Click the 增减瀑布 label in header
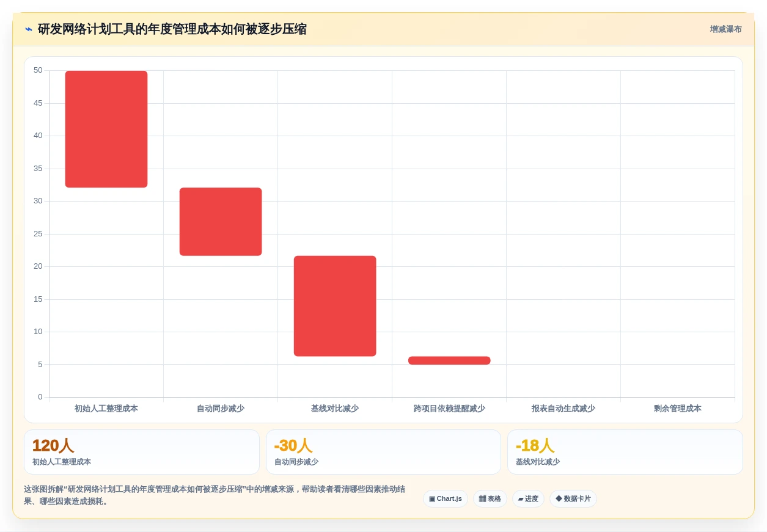Image resolution: width=767 pixels, height=532 pixels. pyautogui.click(x=725, y=29)
